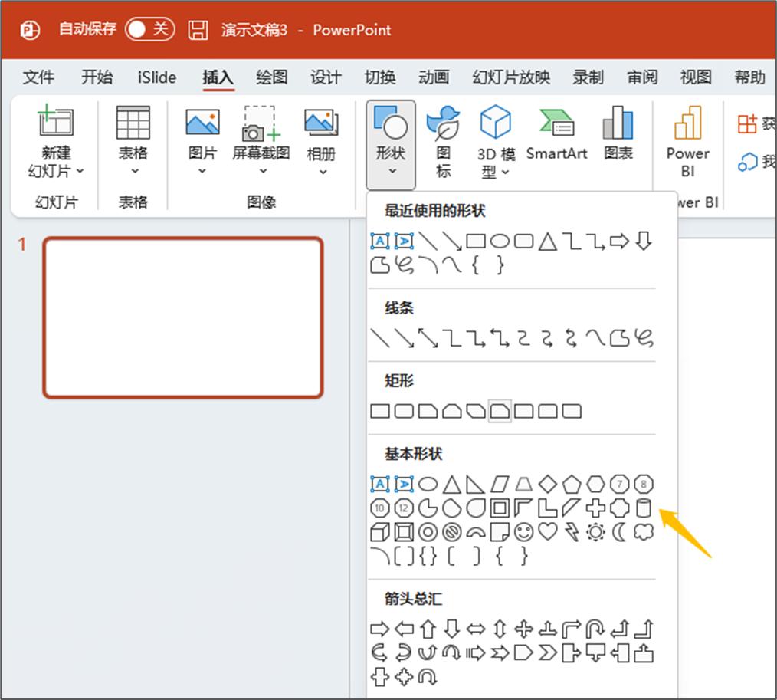This screenshot has width=777, height=700.
Task: Insert the cloud shape
Action: click(644, 531)
